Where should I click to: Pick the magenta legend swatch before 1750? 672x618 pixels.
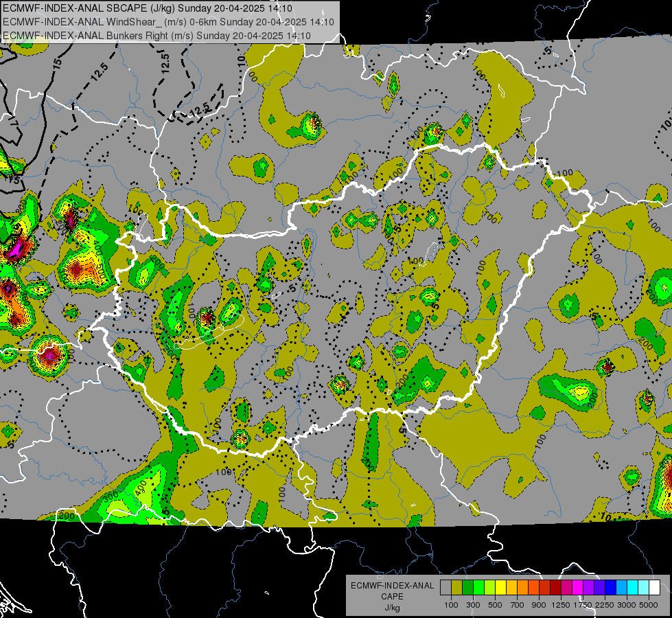578,587
